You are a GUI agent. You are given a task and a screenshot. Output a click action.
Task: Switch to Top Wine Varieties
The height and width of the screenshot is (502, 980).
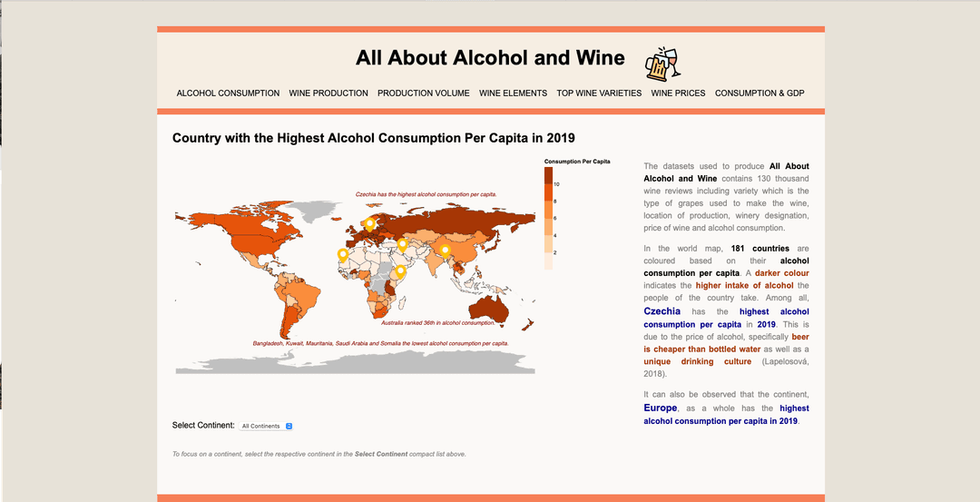(x=599, y=94)
